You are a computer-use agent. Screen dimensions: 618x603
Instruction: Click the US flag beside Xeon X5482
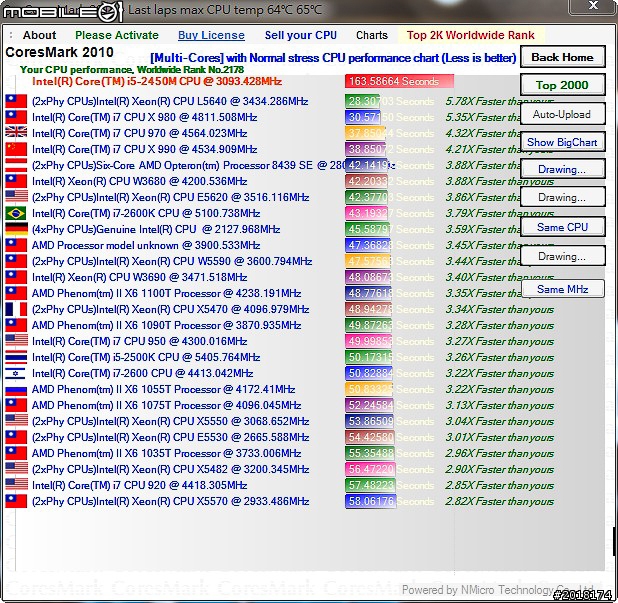point(16,469)
